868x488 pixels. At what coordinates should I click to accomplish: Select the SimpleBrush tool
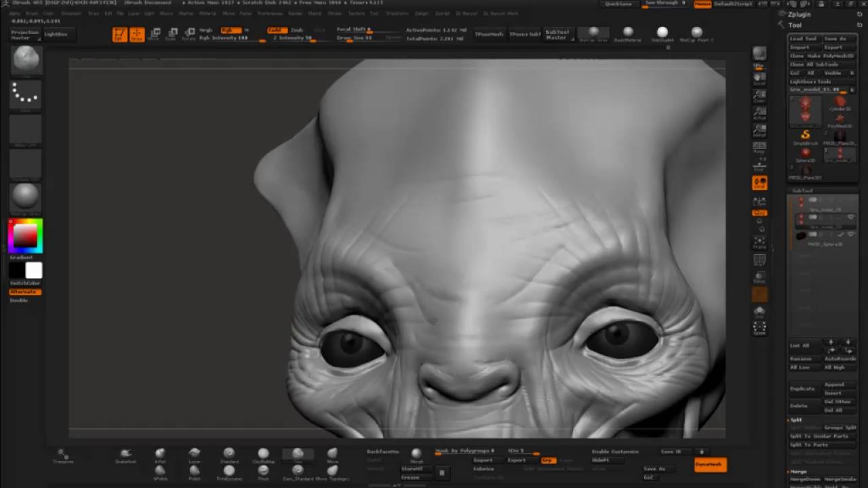click(x=806, y=136)
